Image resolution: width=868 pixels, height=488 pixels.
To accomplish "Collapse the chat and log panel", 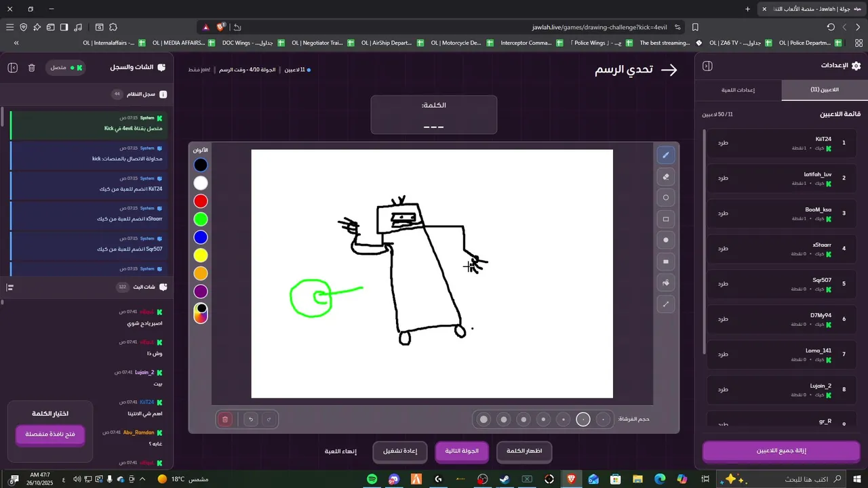I will [13, 68].
